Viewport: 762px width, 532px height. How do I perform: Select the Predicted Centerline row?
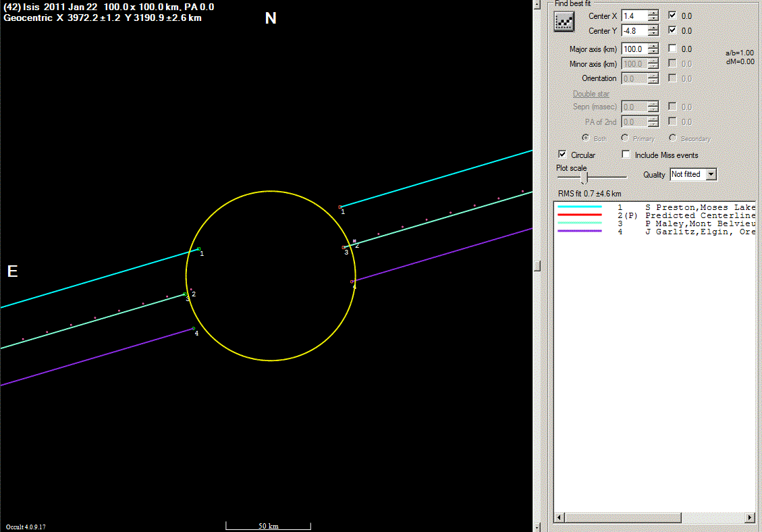(655, 215)
